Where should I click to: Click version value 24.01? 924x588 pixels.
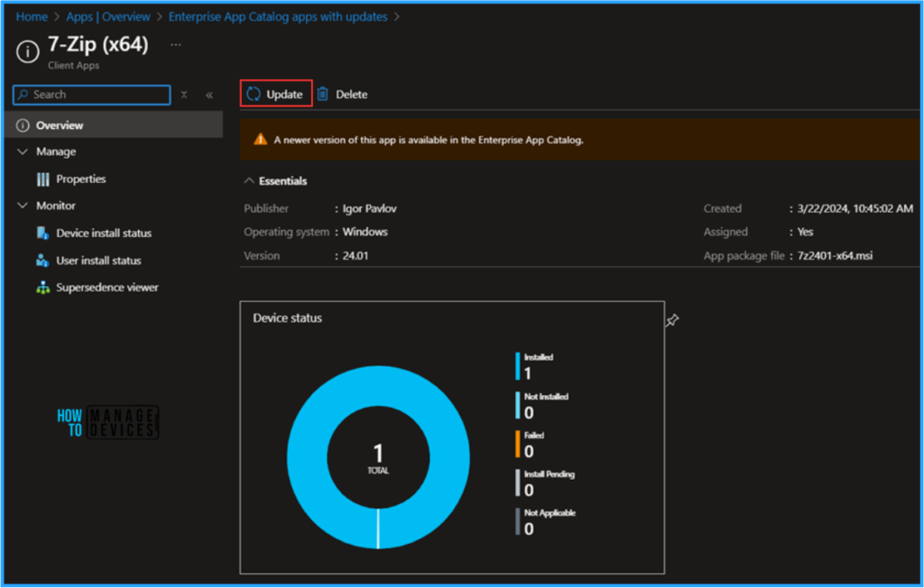356,256
